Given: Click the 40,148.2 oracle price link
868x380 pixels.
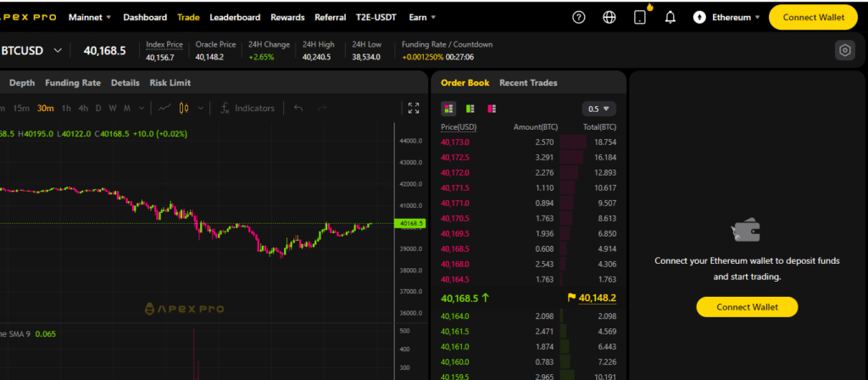Looking at the screenshot, I should [x=598, y=298].
